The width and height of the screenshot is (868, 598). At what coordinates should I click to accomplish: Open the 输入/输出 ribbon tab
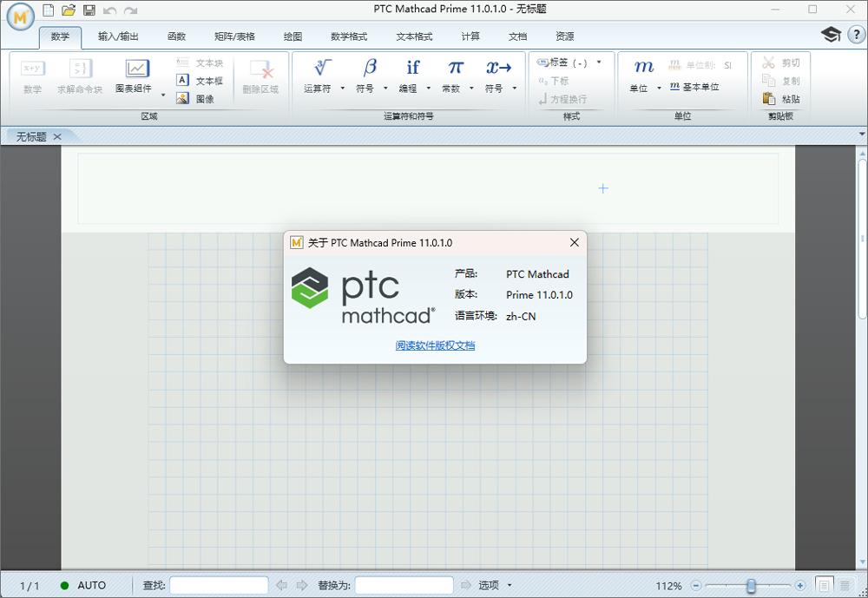118,36
